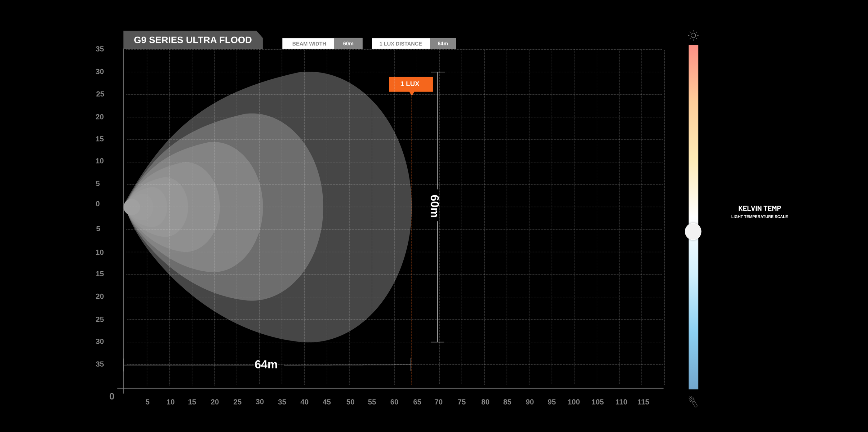Click the brightest beam core at the origin

pyautogui.click(x=131, y=207)
